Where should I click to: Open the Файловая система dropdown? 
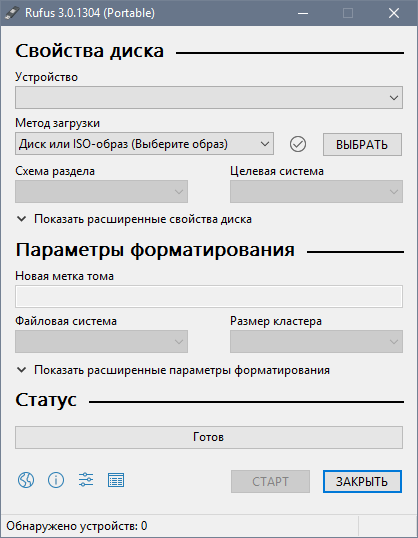click(x=101, y=341)
